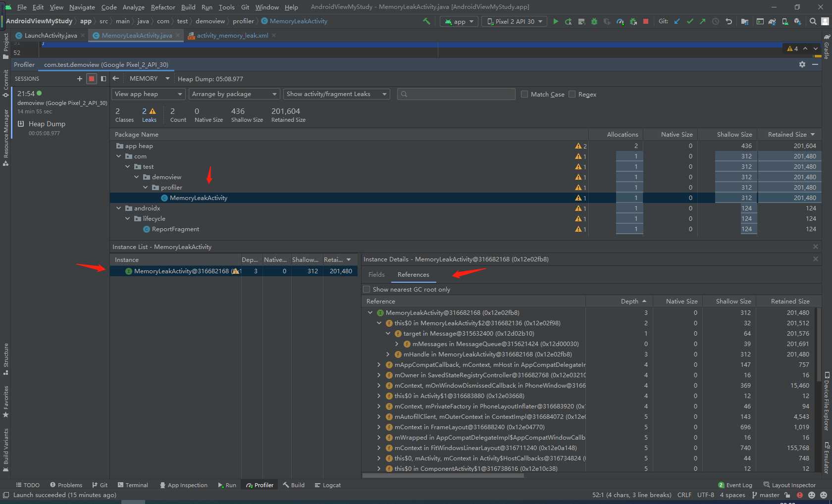
Task: Stop the running app with the red square icon
Action: click(645, 21)
